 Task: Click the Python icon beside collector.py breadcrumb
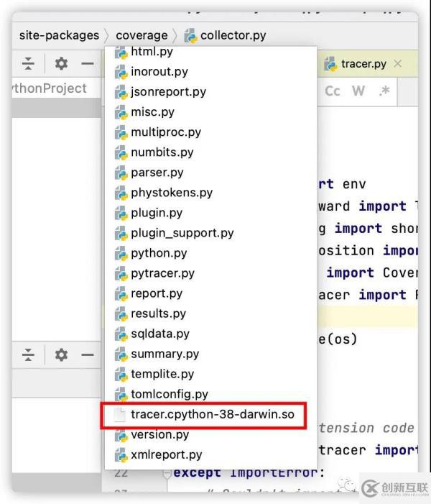pos(190,35)
